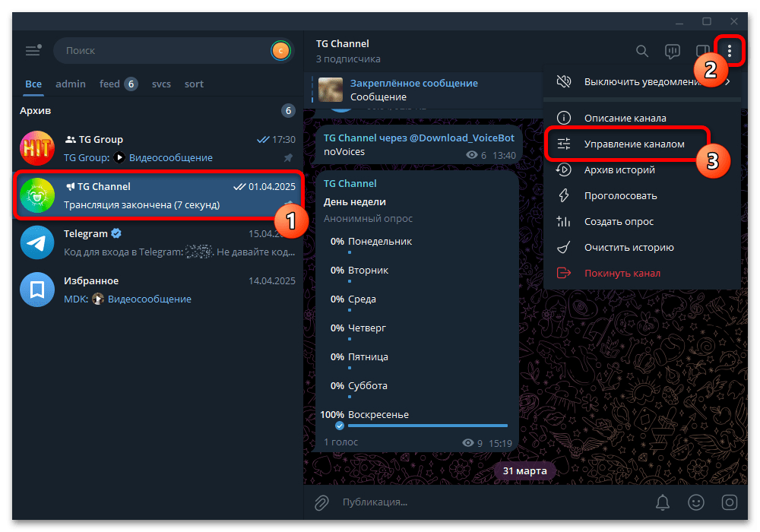Viewport: 760px width, 532px height.
Task: Click the info circle icon beside Описание канала
Action: point(564,118)
